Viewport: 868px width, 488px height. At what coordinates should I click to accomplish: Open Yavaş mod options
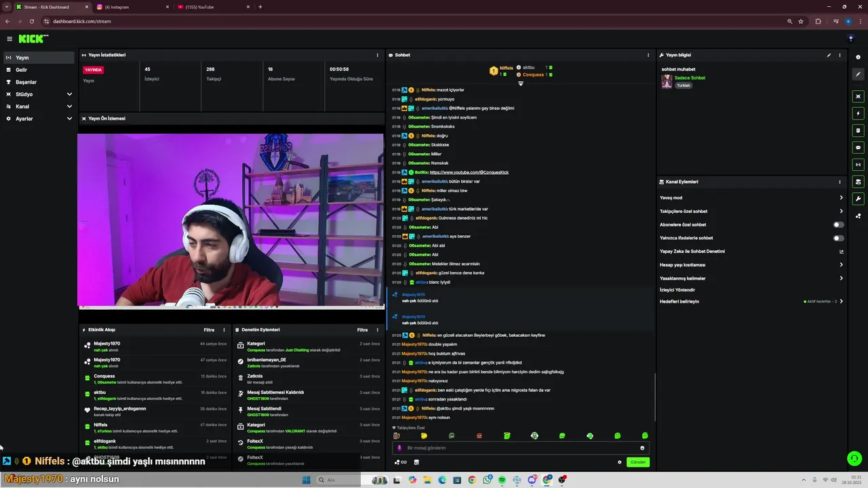[751, 198]
